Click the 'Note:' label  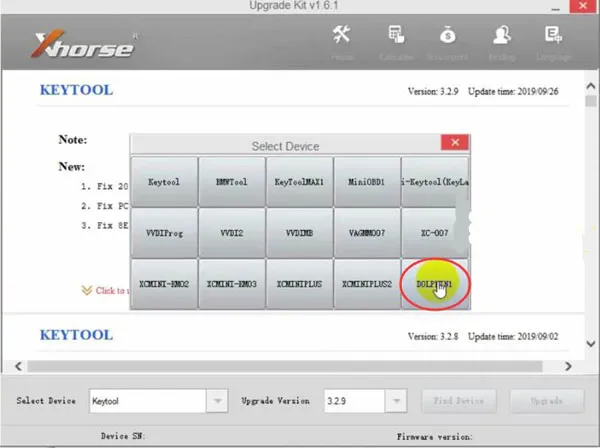click(x=73, y=140)
